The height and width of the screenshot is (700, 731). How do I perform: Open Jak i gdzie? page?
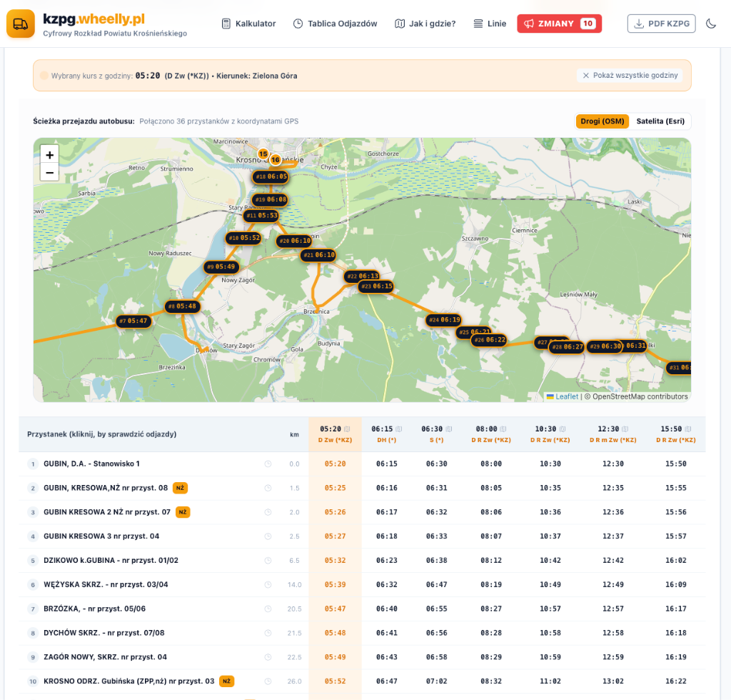(x=425, y=24)
